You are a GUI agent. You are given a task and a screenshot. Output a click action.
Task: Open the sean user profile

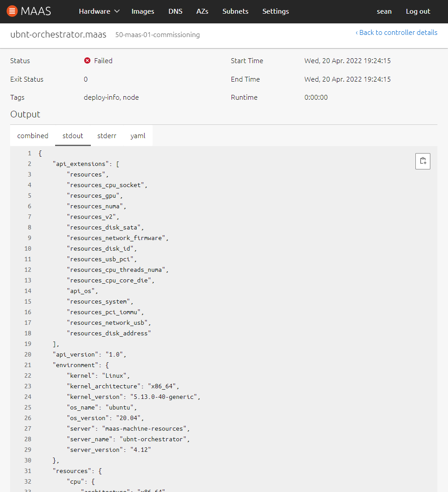pyautogui.click(x=384, y=11)
